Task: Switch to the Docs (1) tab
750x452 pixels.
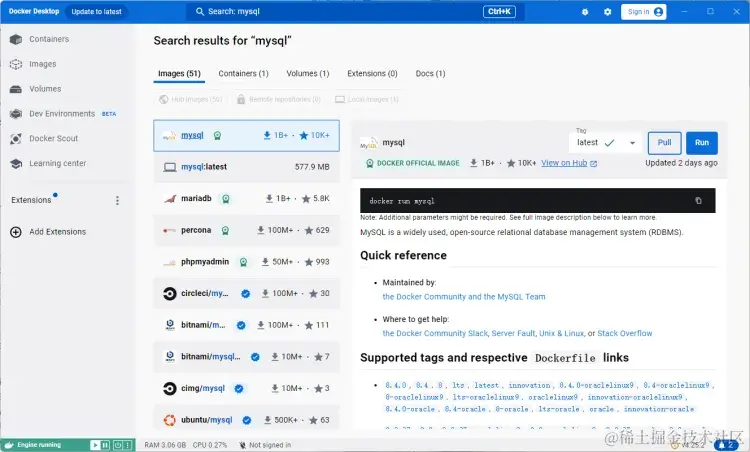Action: [430, 74]
